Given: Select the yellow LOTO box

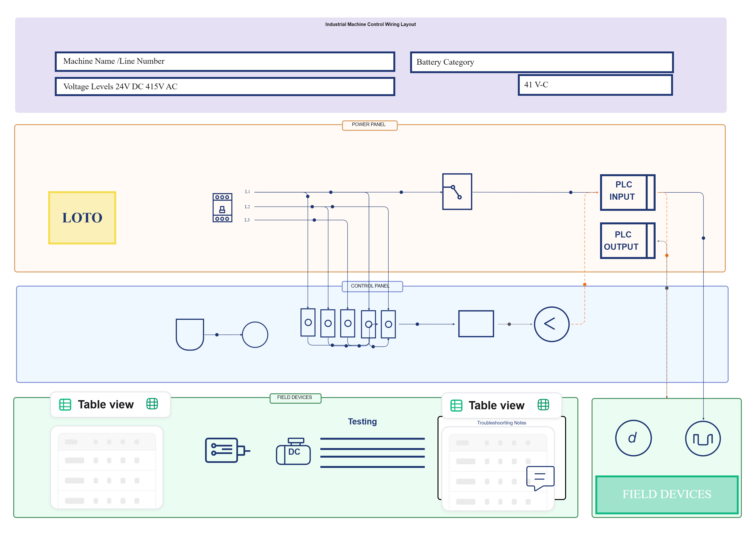Looking at the screenshot, I should pyautogui.click(x=82, y=217).
